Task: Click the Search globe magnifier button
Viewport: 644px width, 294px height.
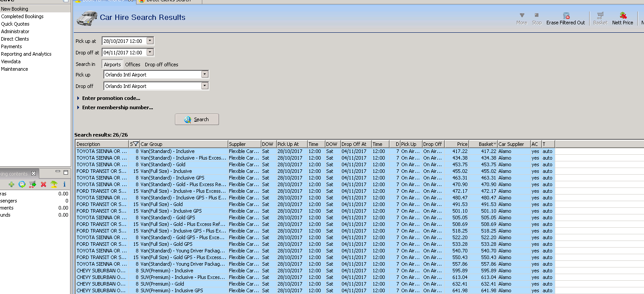Action: point(197,119)
